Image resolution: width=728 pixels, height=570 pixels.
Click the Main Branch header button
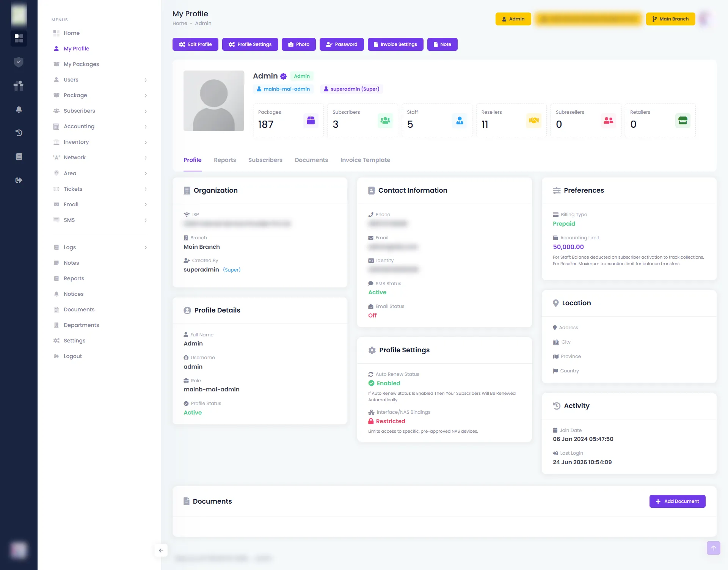tap(670, 19)
